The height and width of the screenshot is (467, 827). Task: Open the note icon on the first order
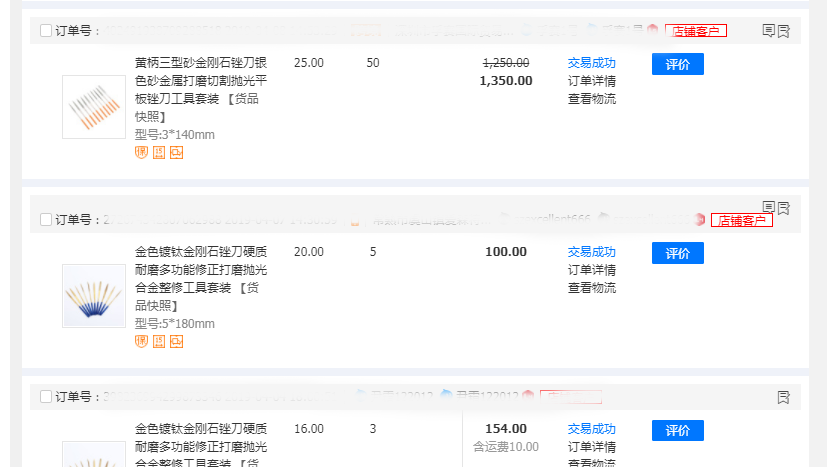pyautogui.click(x=768, y=31)
